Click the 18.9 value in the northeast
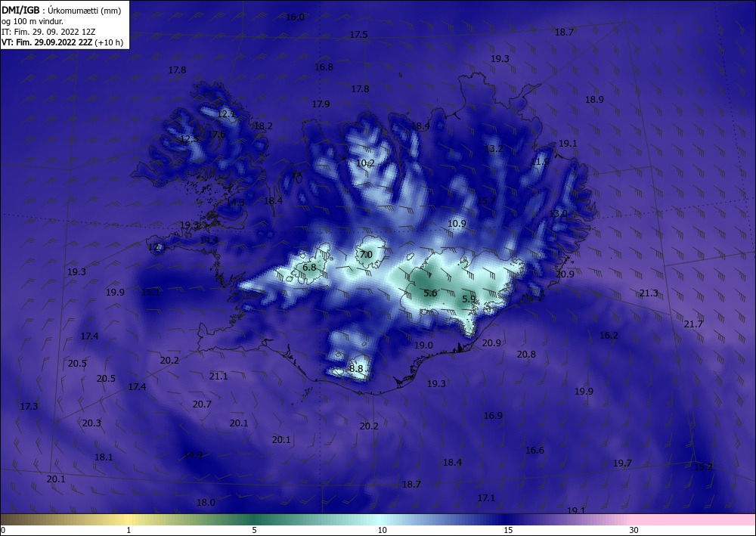 (x=594, y=100)
